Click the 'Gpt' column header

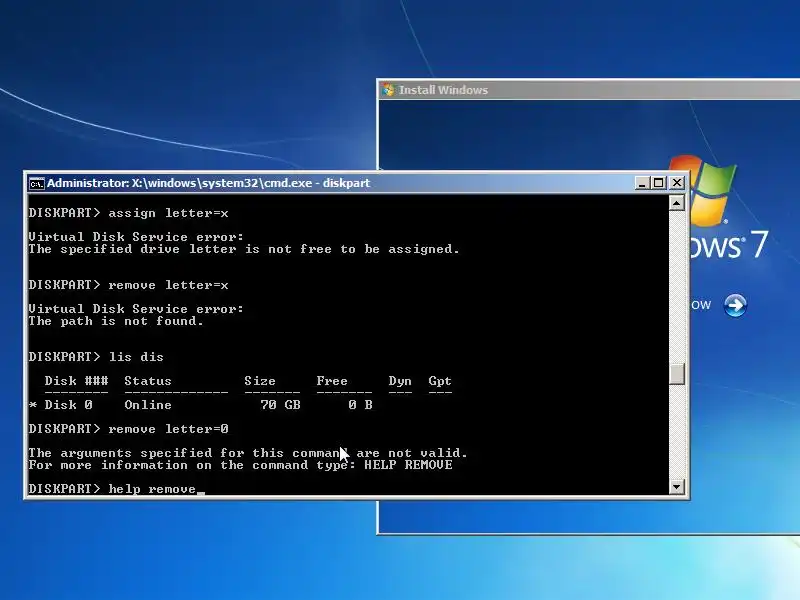tap(440, 381)
